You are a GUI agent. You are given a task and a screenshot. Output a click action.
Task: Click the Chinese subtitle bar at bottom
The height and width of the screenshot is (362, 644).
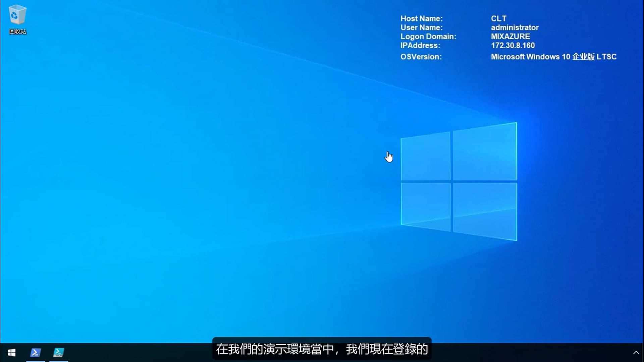[x=321, y=350]
